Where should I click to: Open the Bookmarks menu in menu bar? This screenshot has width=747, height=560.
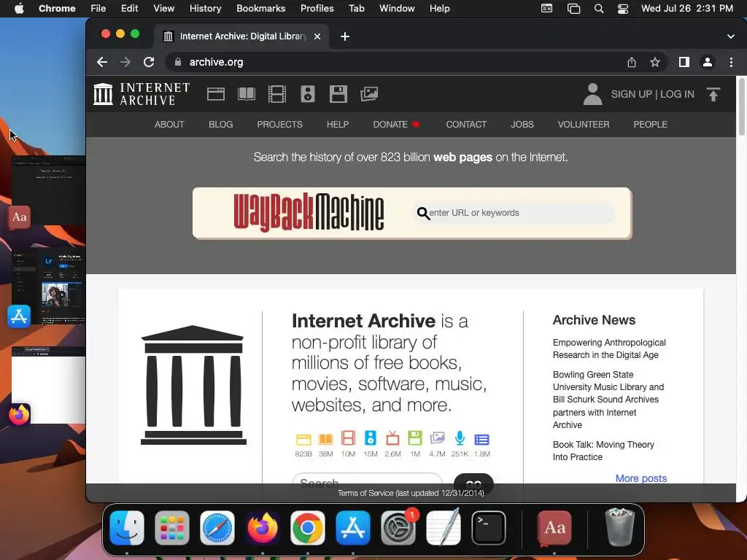pos(260,8)
